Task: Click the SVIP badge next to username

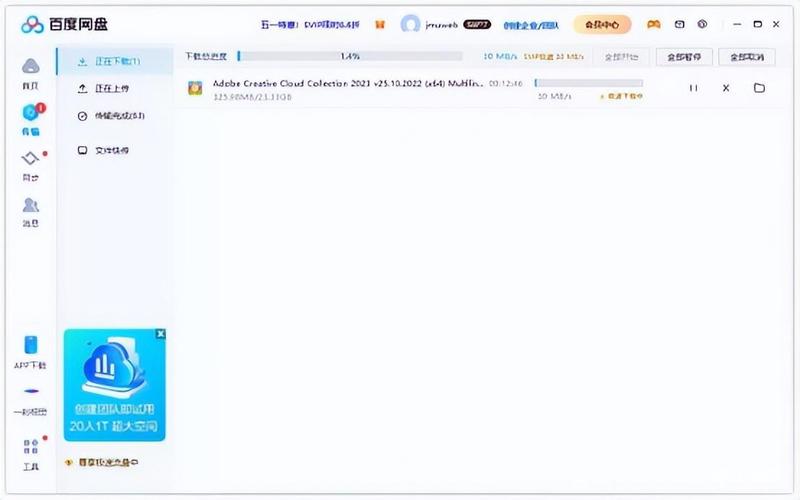Action: click(x=477, y=24)
